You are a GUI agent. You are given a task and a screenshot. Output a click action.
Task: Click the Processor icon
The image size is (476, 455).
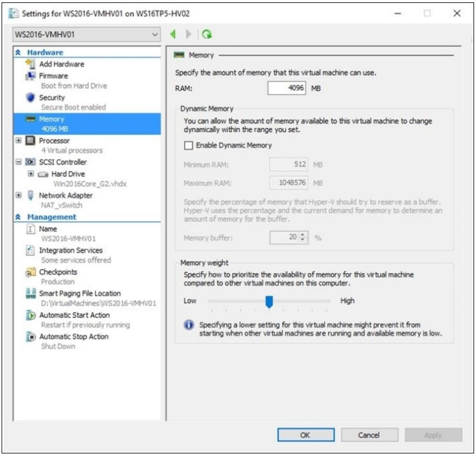[30, 141]
